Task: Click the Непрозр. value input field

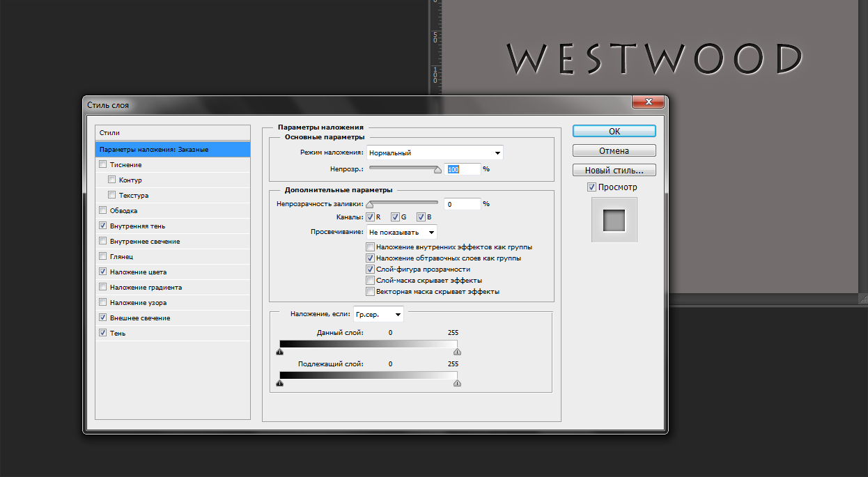Action: (463, 169)
